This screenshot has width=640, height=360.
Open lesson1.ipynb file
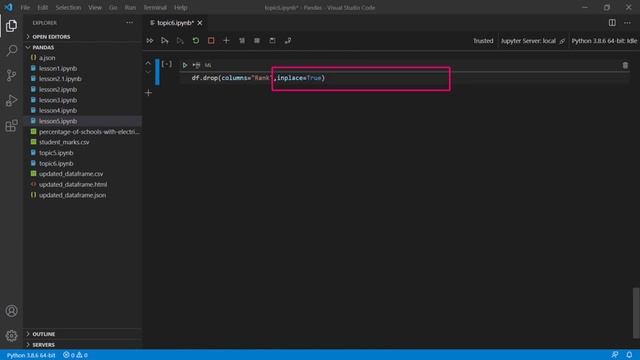pos(83,69)
